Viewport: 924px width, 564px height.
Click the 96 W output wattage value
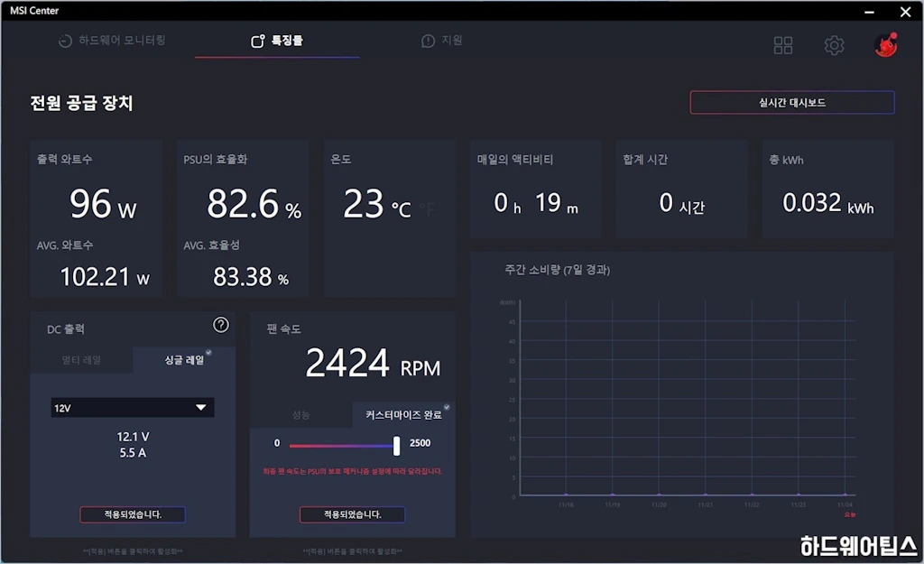[x=103, y=205]
